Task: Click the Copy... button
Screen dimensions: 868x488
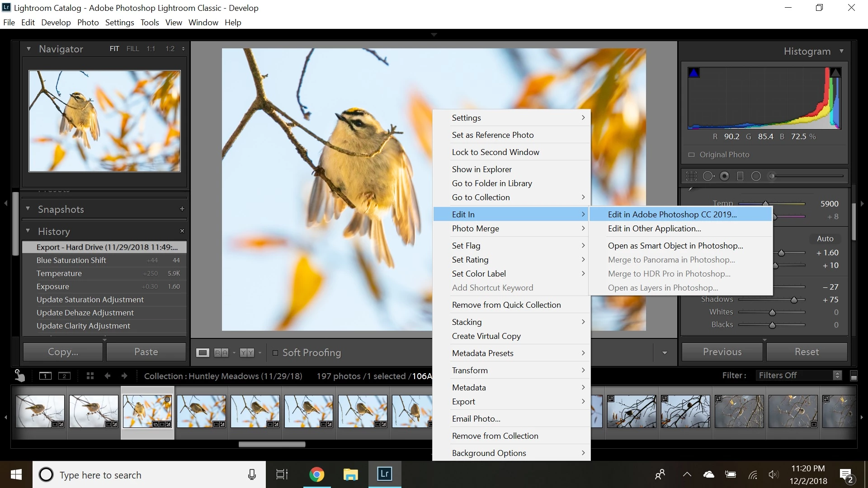Action: tap(63, 352)
